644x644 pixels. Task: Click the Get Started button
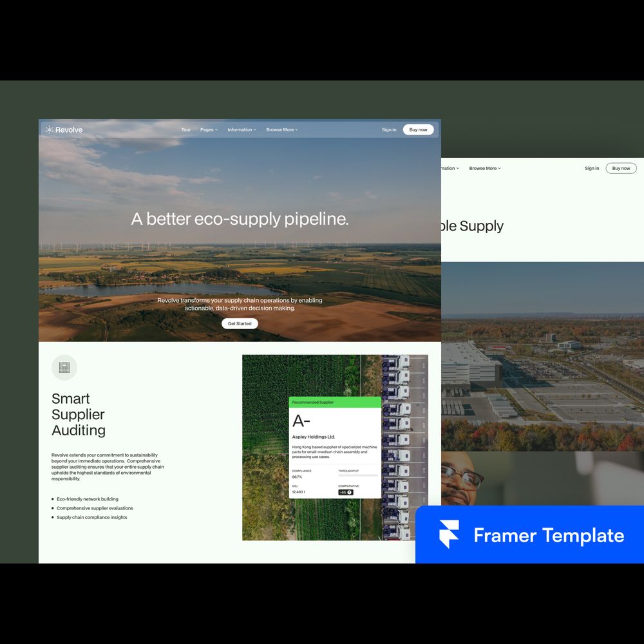[x=240, y=323]
